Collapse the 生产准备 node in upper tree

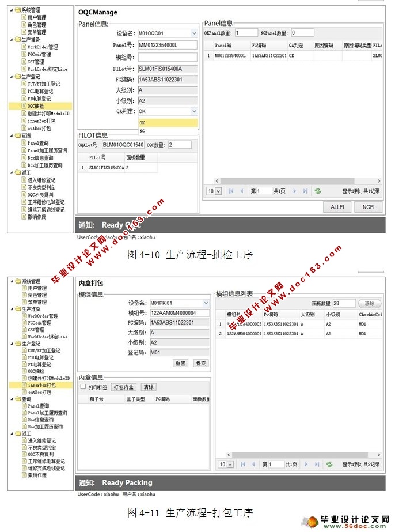[x=12, y=40]
